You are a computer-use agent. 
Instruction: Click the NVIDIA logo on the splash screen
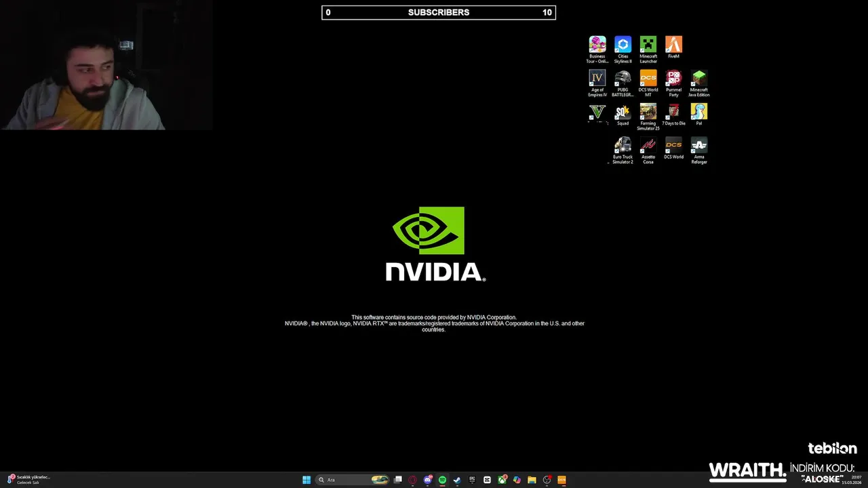[435, 244]
